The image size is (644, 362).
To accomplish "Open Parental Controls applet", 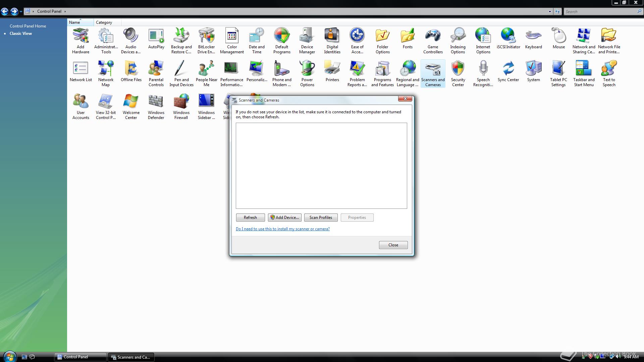I will click(156, 73).
